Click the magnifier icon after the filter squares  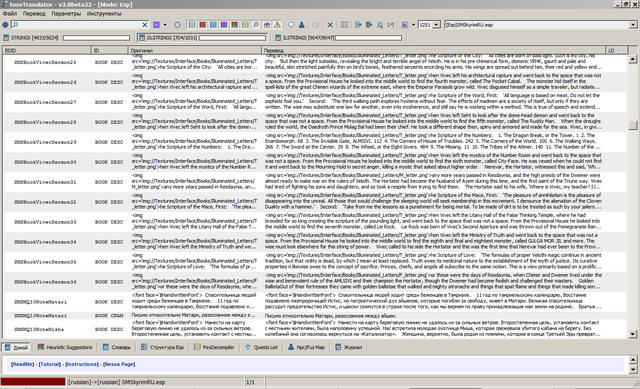pyautogui.click(x=256, y=25)
